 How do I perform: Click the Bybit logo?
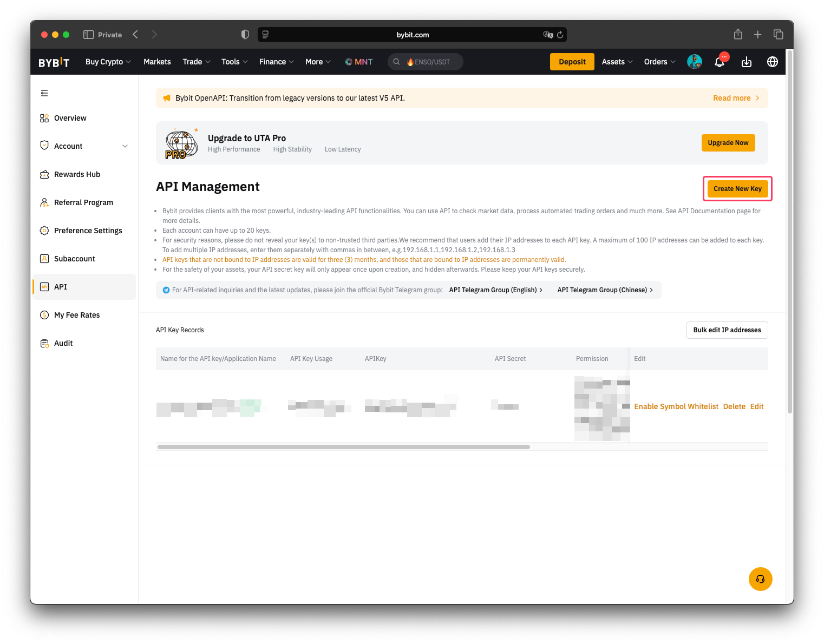[54, 62]
